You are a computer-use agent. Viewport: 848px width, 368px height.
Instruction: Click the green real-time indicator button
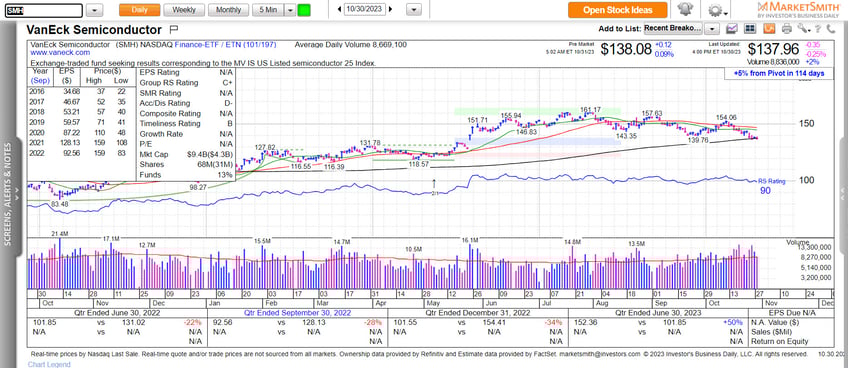point(304,10)
